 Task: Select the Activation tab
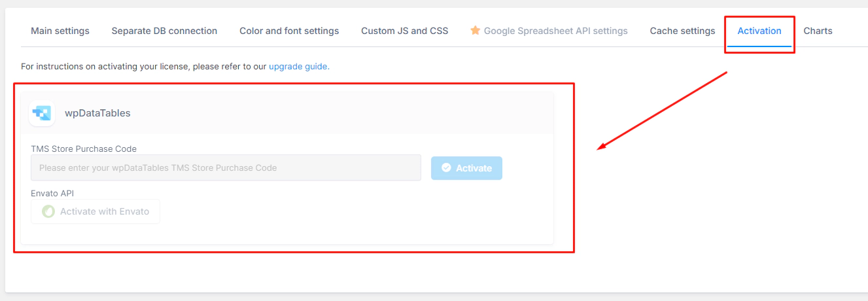coord(759,31)
